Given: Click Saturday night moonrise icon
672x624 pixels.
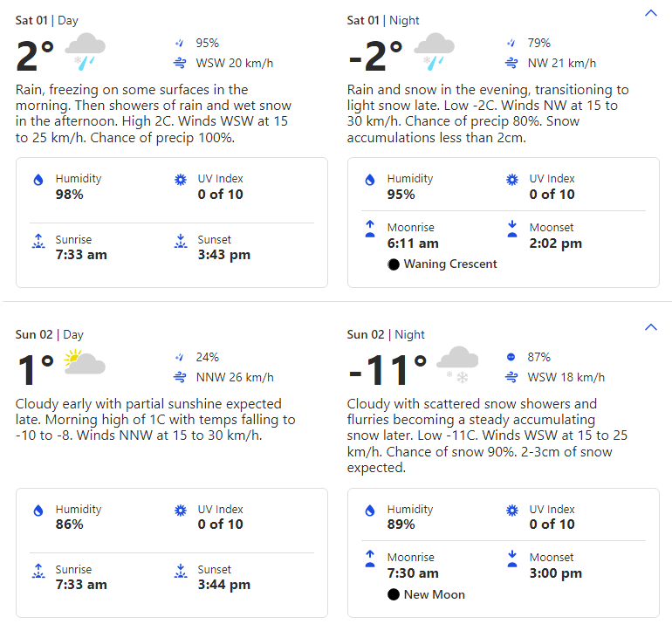Looking at the screenshot, I should pos(370,229).
